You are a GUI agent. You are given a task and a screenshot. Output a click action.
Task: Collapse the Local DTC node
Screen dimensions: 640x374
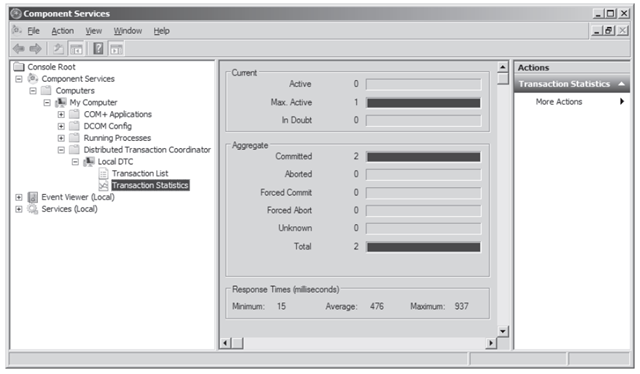[75, 162]
